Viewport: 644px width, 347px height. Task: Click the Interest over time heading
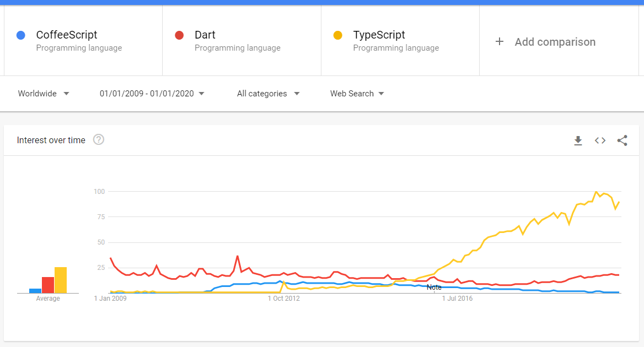pos(51,140)
